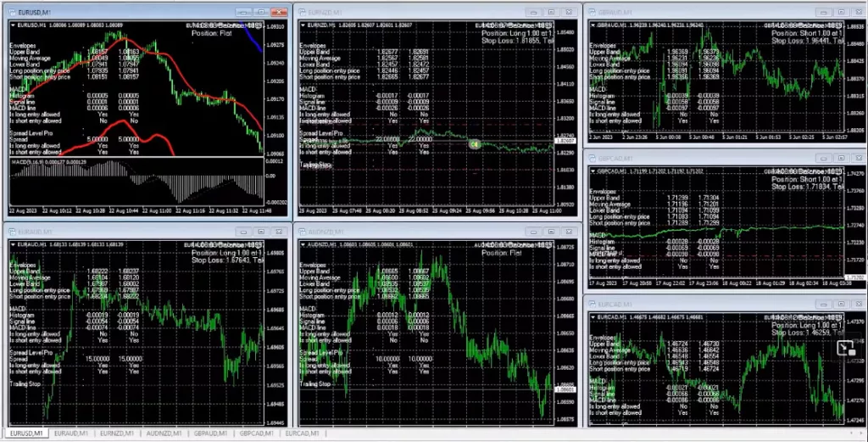Click the GBPCAD,M1 chart window title icon
Screen dimensions: 868x442
pyautogui.click(x=594, y=157)
